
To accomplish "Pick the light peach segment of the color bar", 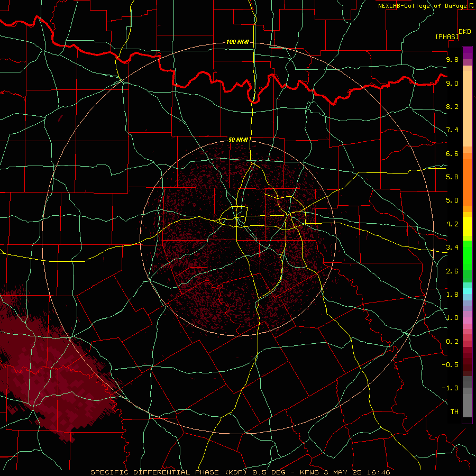I will [467, 109].
